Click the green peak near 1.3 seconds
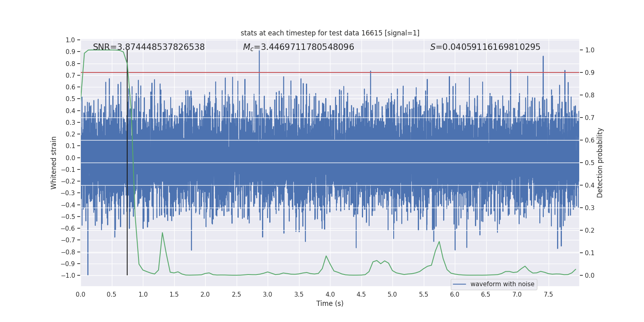Screen dimensions: 644x322 coord(162,233)
